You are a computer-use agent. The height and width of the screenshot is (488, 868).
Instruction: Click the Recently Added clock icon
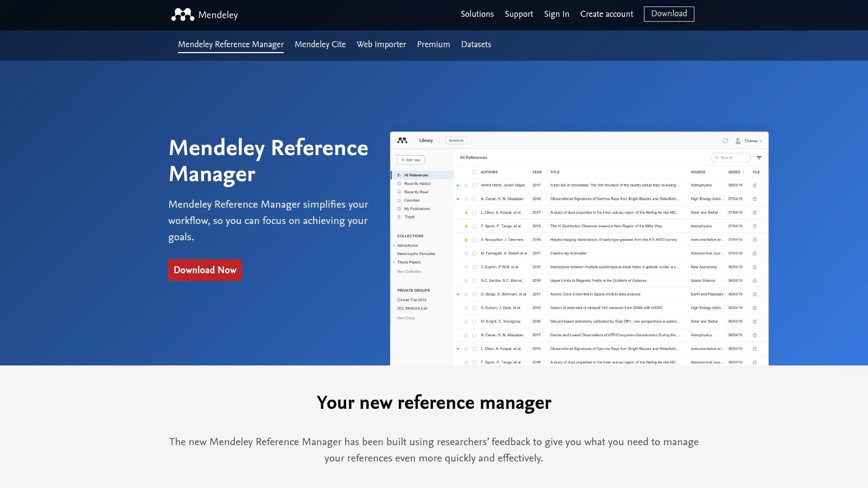coord(399,183)
